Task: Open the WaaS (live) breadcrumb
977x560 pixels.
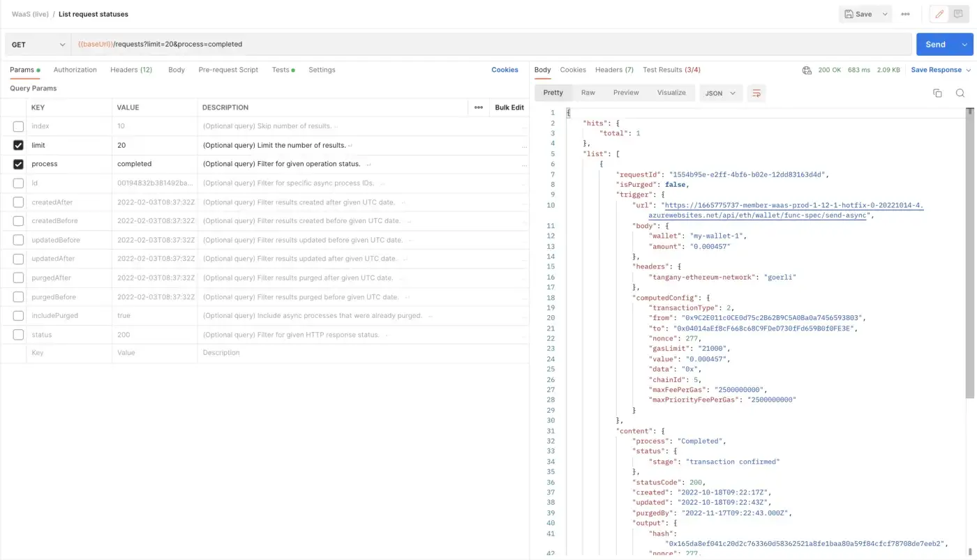Action: point(30,14)
